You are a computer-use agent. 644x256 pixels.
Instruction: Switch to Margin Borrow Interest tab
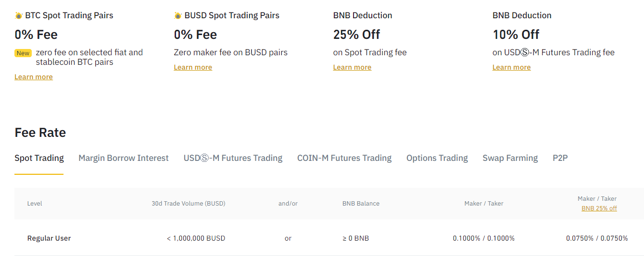(x=124, y=158)
